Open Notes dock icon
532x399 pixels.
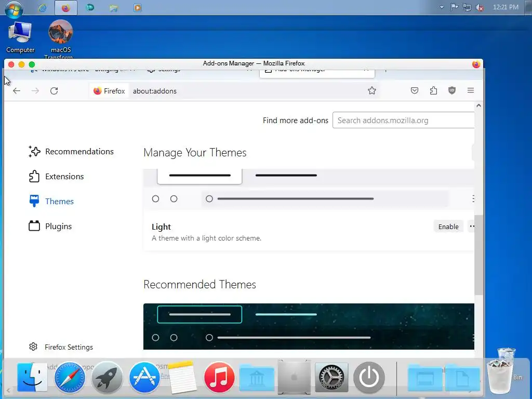click(x=182, y=377)
